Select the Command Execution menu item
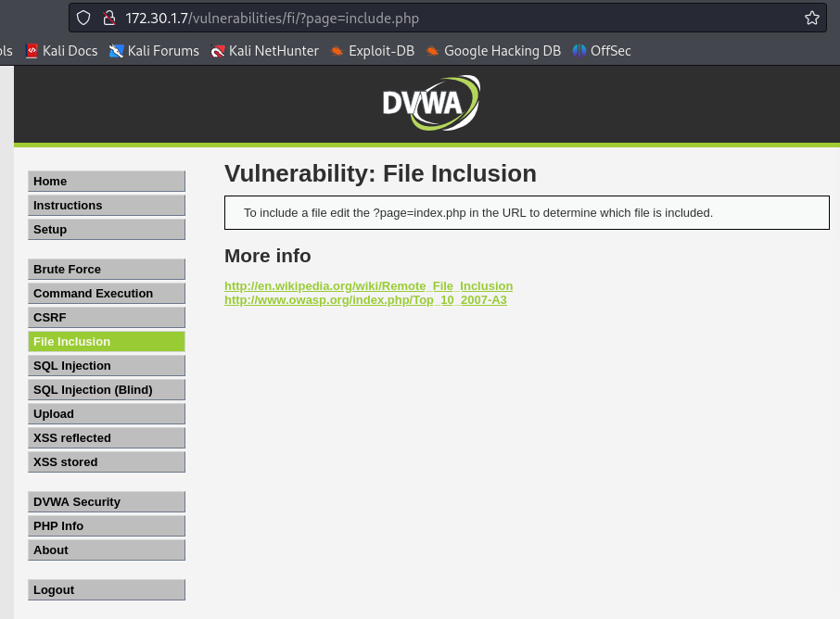Image resolution: width=840 pixels, height=619 pixels. (107, 294)
